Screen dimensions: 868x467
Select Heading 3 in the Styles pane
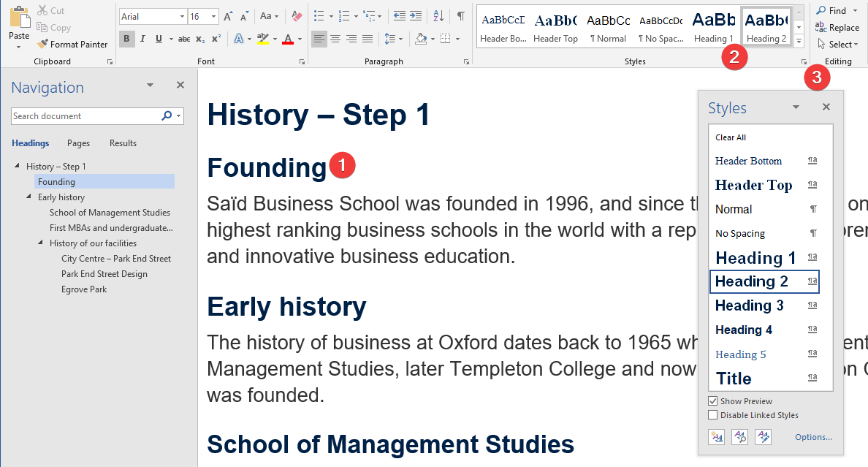pos(764,305)
